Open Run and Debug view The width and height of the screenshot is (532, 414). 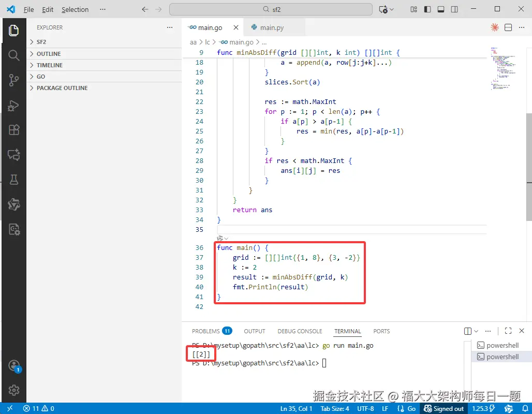click(13, 106)
